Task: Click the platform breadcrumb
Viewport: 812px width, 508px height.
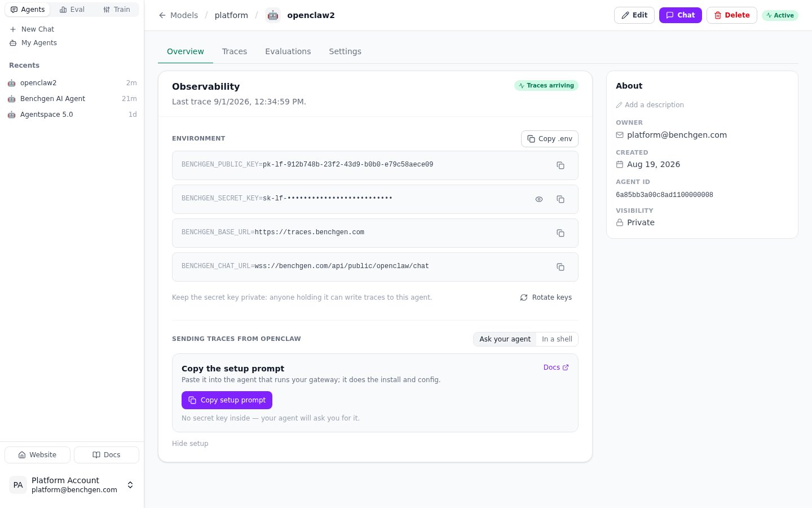Action: point(231,15)
